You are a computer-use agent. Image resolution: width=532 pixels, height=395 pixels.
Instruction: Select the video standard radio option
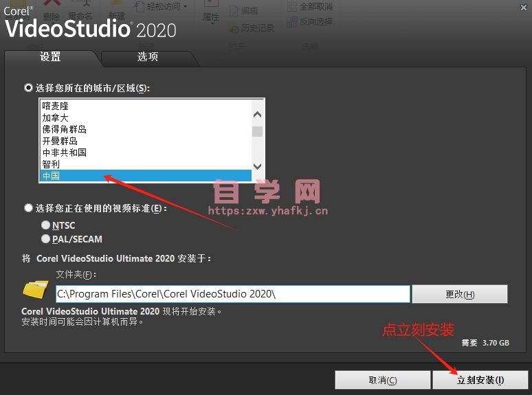pos(28,208)
